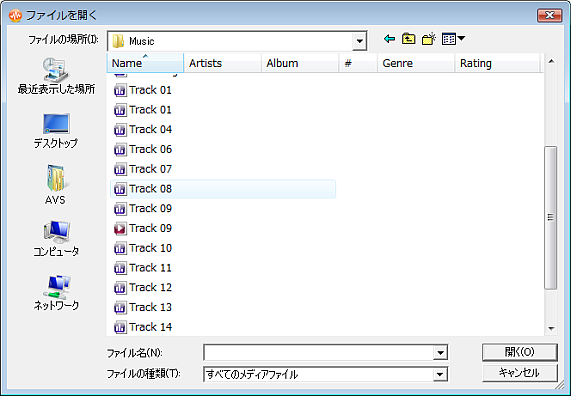571x396 pixels.
Task: Click the キャンセル button
Action: (x=520, y=373)
